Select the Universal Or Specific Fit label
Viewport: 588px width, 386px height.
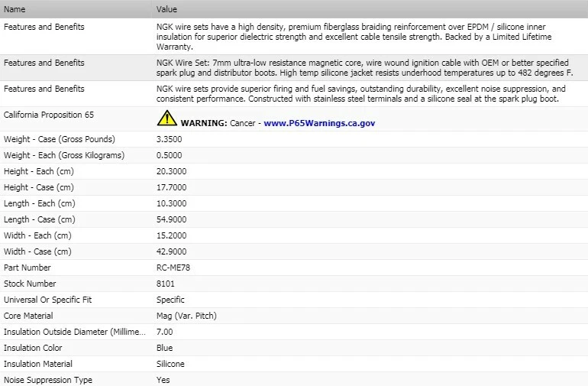(x=47, y=300)
